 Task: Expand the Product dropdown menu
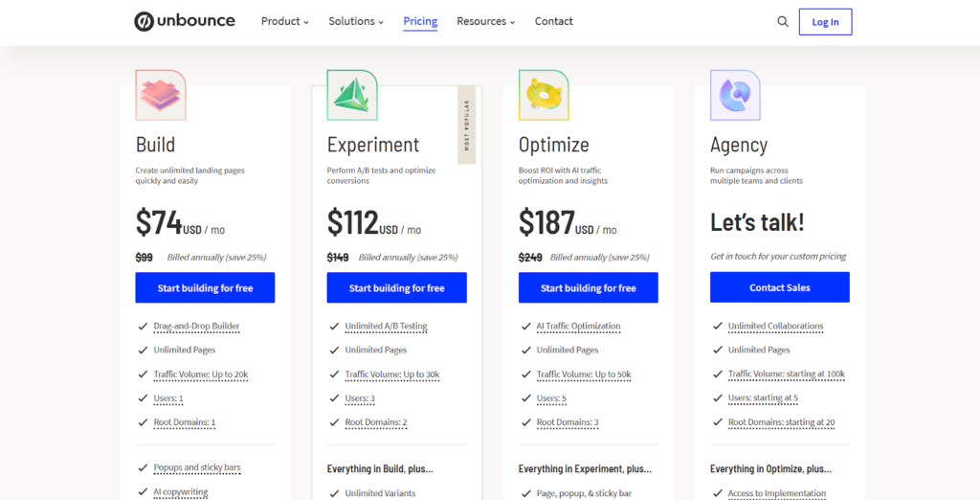[285, 21]
